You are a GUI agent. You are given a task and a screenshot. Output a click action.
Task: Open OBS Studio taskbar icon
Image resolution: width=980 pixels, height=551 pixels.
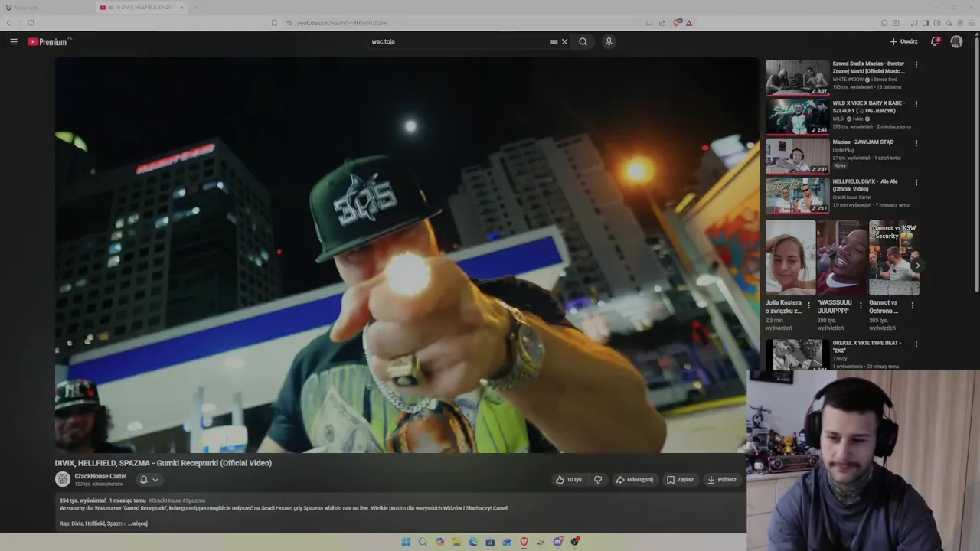click(x=575, y=542)
